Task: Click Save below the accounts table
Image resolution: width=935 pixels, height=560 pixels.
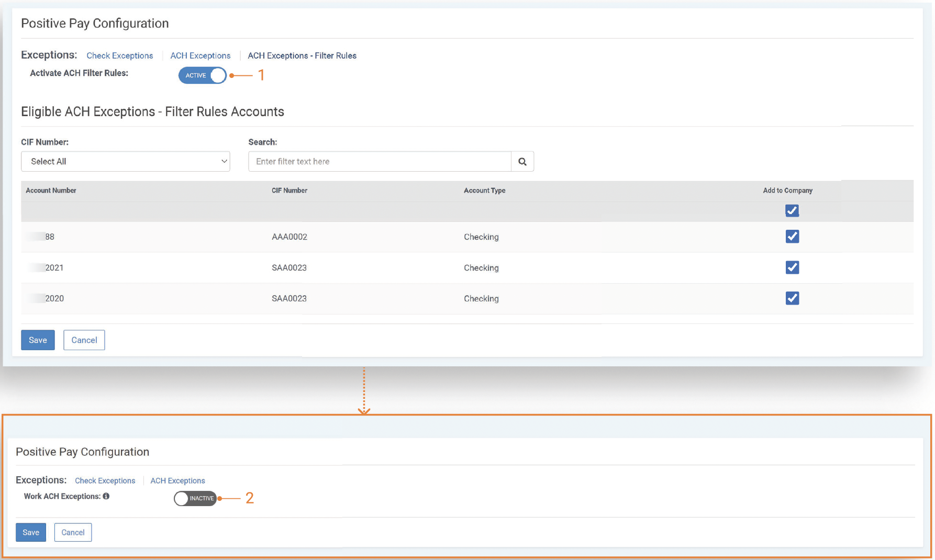Action: point(38,340)
